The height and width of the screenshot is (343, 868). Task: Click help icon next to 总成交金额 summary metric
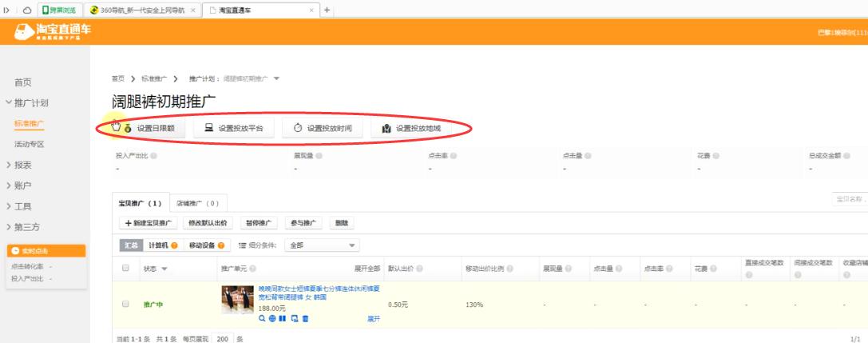(x=846, y=156)
